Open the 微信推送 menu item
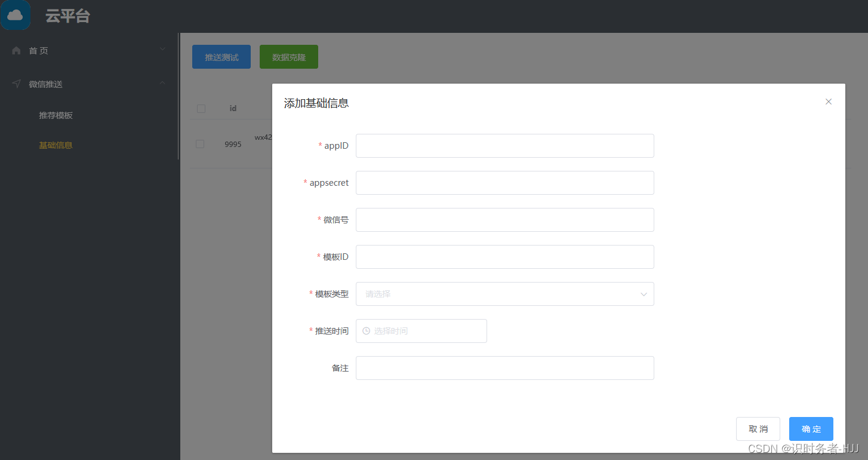The width and height of the screenshot is (868, 460). pyautogui.click(x=90, y=84)
